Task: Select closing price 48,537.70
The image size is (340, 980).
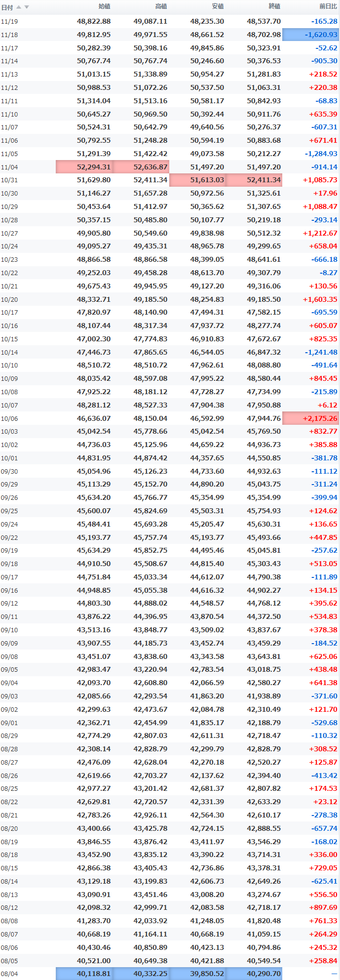Action: coord(264,22)
